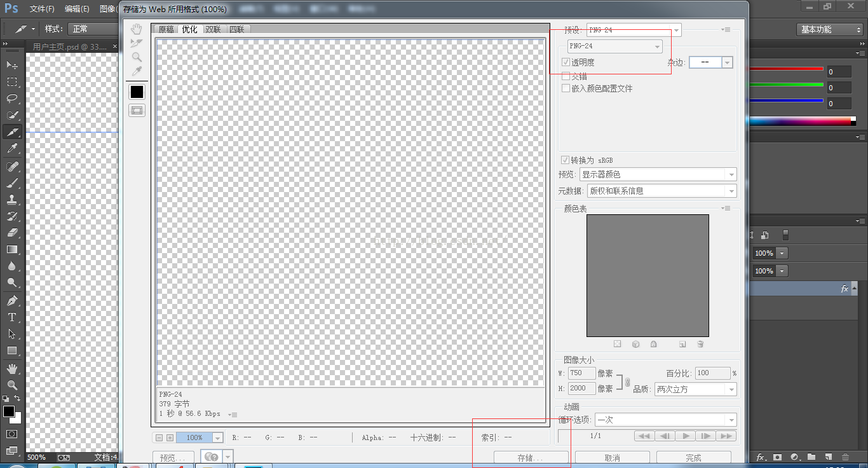Image resolution: width=868 pixels, height=468 pixels.
Task: Select the Clone Stamp tool
Action: [x=12, y=200]
